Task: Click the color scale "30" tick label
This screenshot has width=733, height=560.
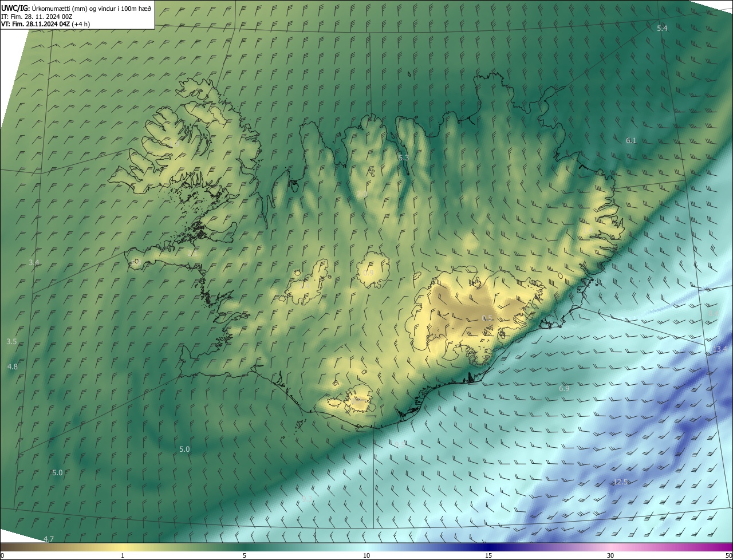Action: 610,555
